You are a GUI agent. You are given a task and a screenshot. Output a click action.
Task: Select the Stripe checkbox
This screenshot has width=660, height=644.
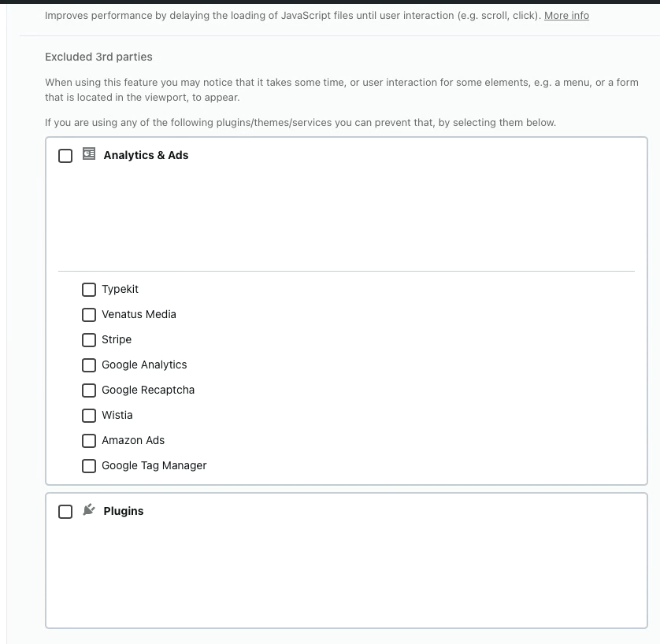tap(89, 340)
